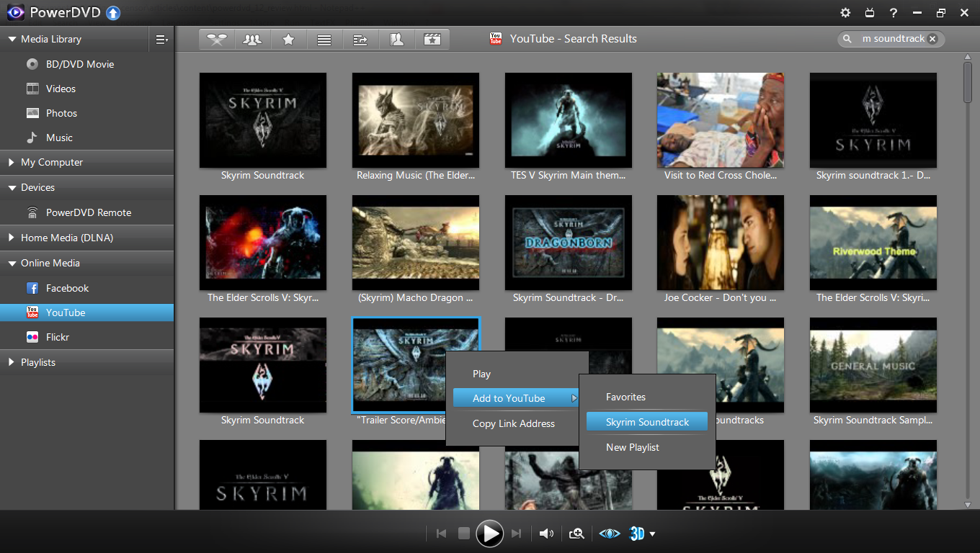Toggle TrueTheater eye enhancement
This screenshot has height=553, width=980.
pyautogui.click(x=610, y=534)
